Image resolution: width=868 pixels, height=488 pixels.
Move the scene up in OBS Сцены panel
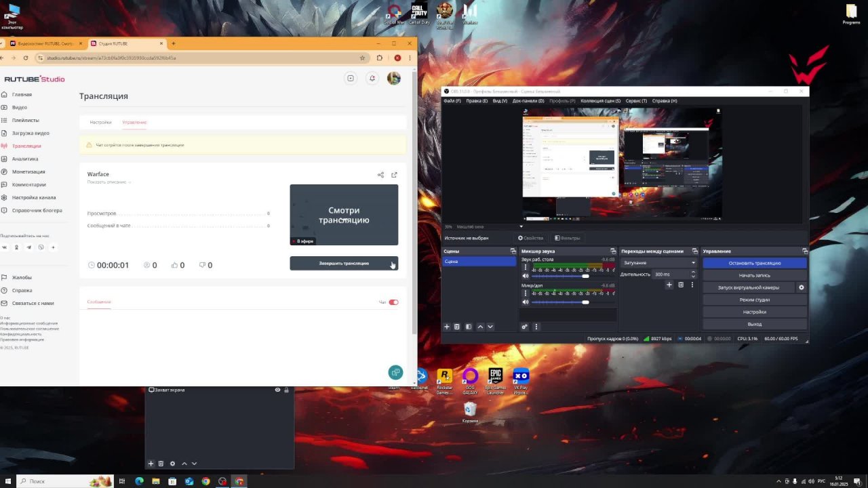480,327
